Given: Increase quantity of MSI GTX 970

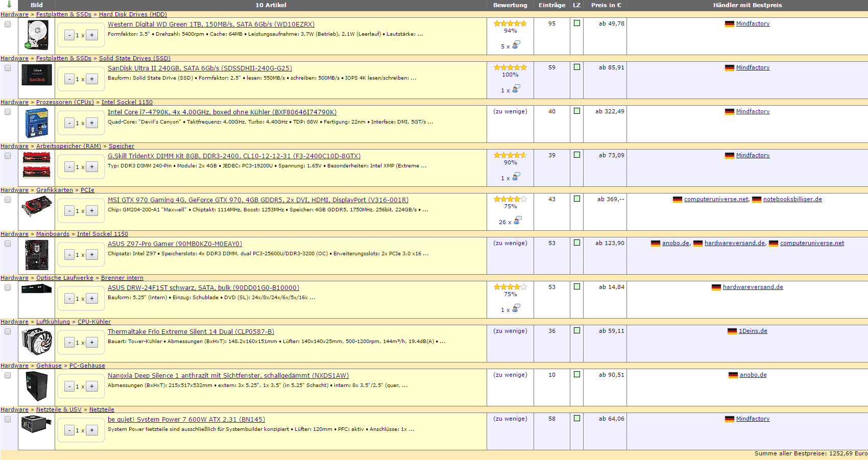Looking at the screenshot, I should (x=92, y=211).
